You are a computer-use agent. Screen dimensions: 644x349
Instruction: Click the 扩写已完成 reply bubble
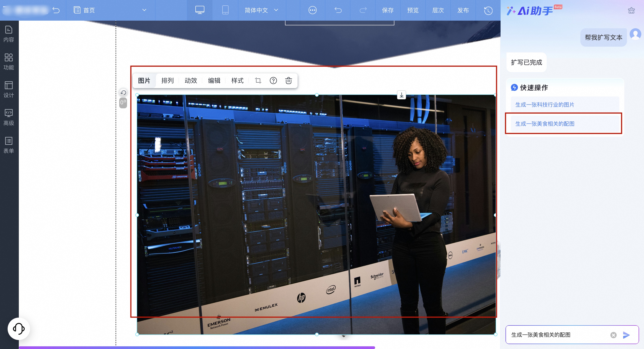pyautogui.click(x=527, y=62)
